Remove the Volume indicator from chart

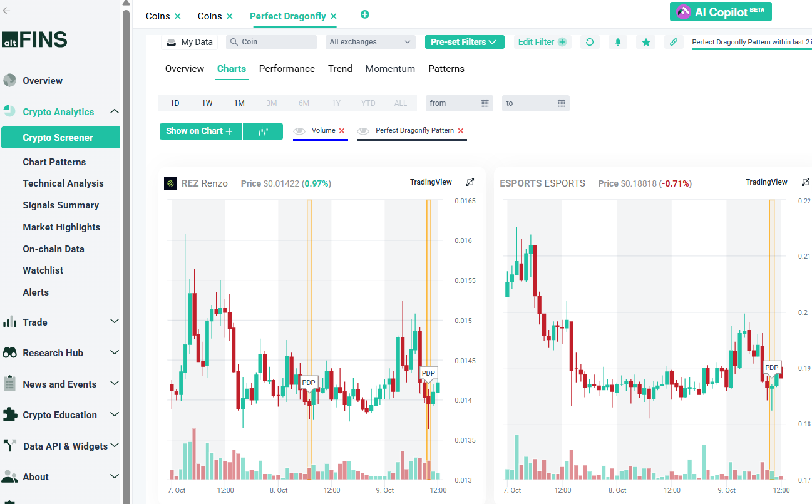342,131
